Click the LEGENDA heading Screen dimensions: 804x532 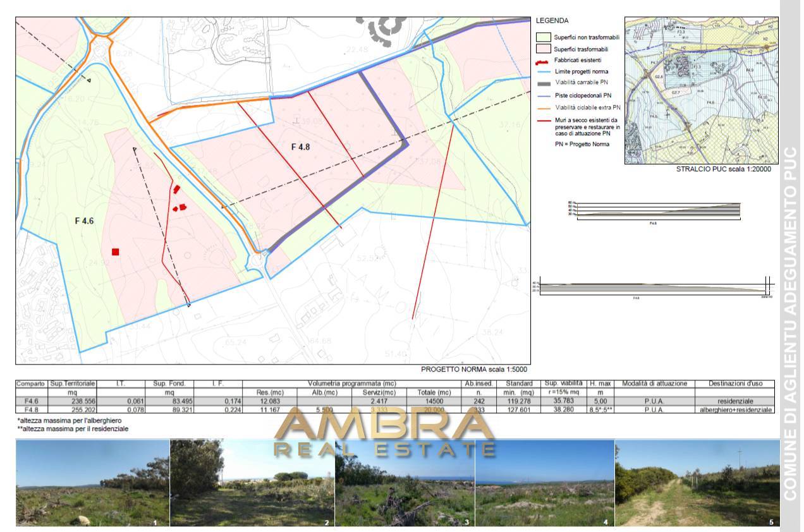coord(551,21)
